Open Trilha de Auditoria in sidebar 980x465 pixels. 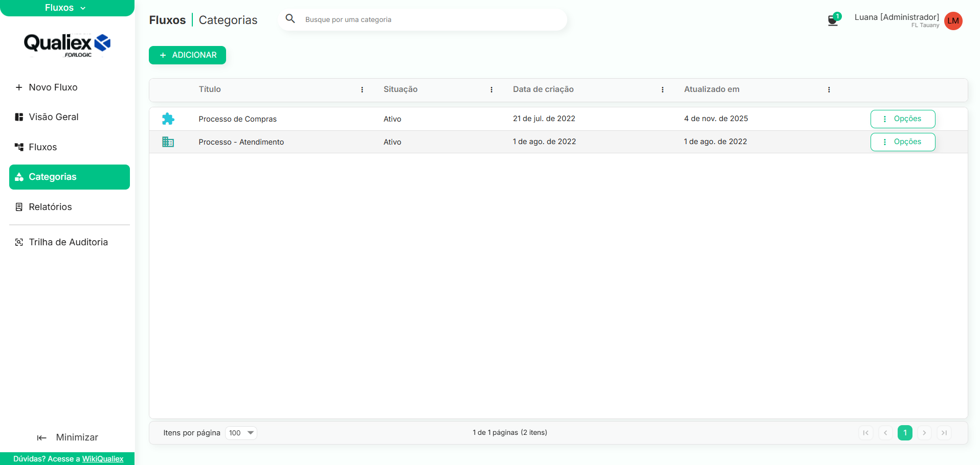tap(68, 242)
